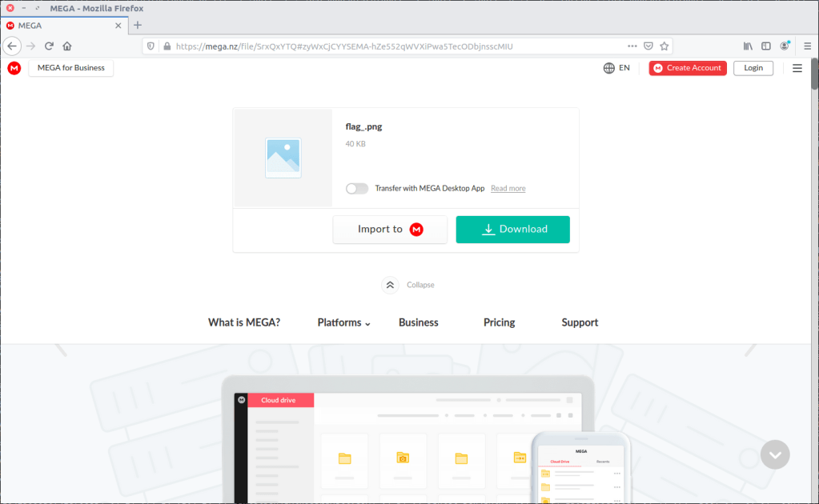Click the Read more link

pyautogui.click(x=508, y=189)
